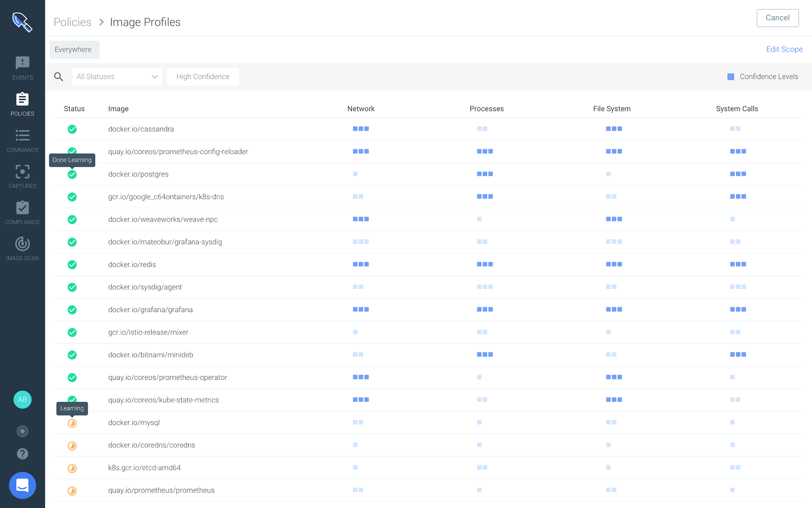Image resolution: width=812 pixels, height=508 pixels.
Task: Click the search magnifier icon
Action: (58, 76)
